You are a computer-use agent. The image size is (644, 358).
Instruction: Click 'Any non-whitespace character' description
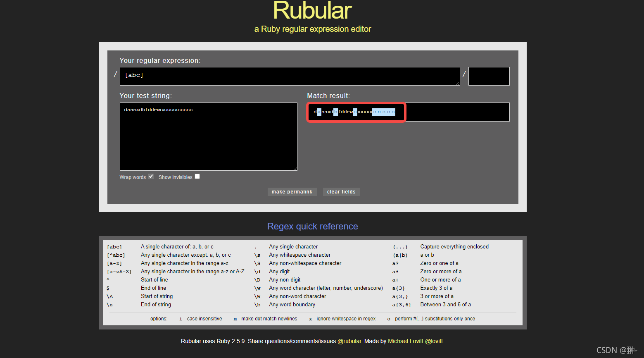click(x=305, y=263)
